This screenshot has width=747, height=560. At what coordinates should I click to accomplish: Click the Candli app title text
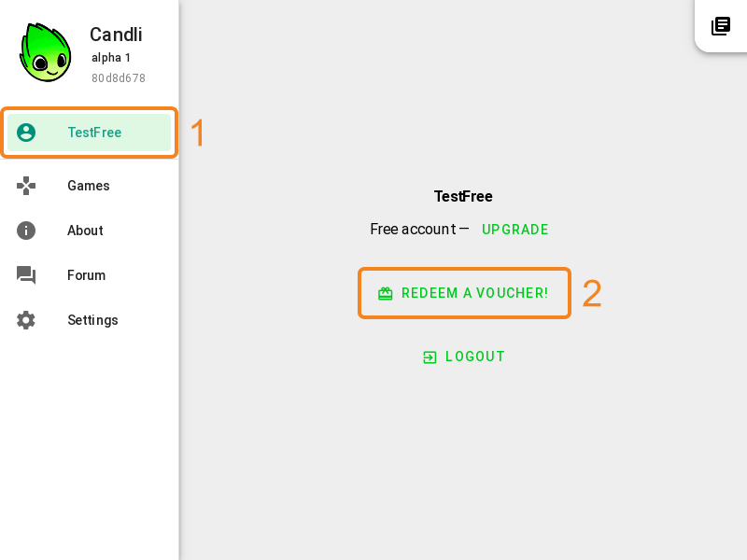coord(116,35)
